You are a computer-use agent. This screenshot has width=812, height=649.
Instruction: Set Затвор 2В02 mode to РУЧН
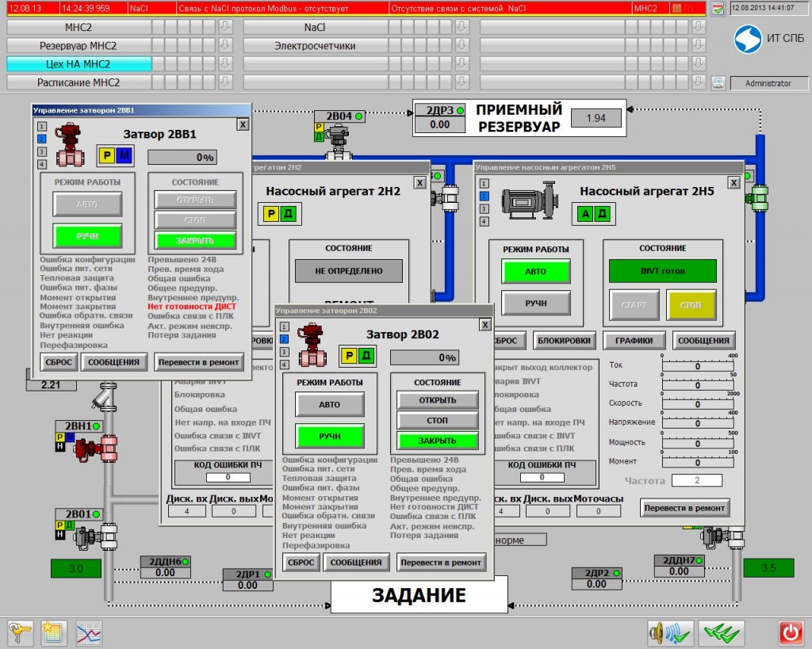(x=330, y=436)
